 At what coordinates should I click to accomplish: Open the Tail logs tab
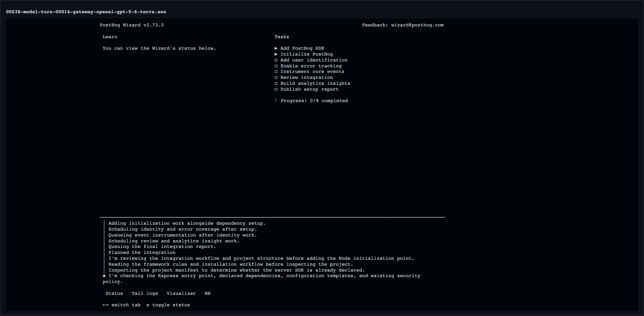(x=145, y=293)
